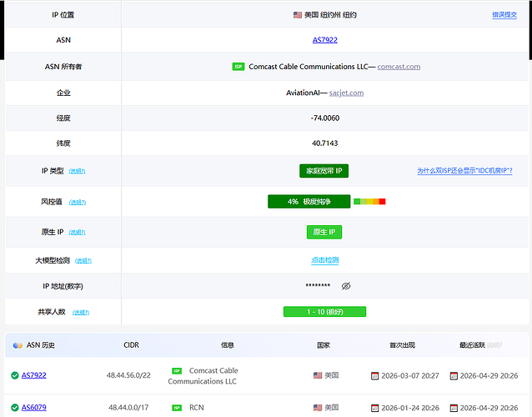The image size is (532, 417).
Task: Click the last active calendar icon in AS7922 row
Action: pos(454,376)
